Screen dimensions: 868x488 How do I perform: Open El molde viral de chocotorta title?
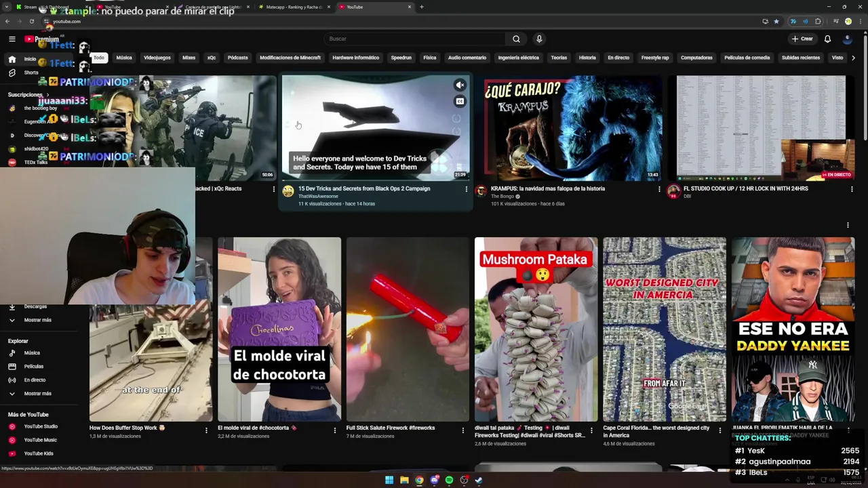[257, 428]
